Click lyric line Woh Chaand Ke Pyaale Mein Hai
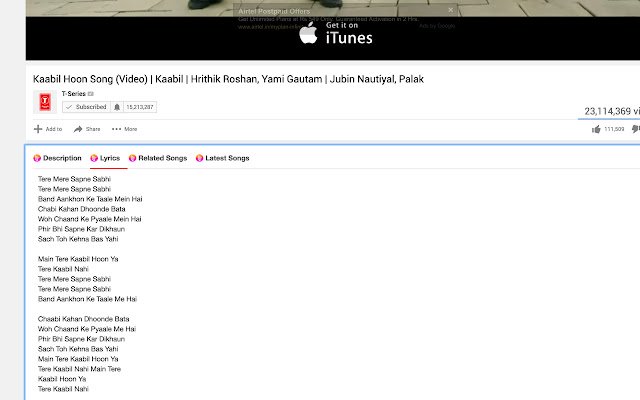The width and height of the screenshot is (640, 400). [89, 219]
